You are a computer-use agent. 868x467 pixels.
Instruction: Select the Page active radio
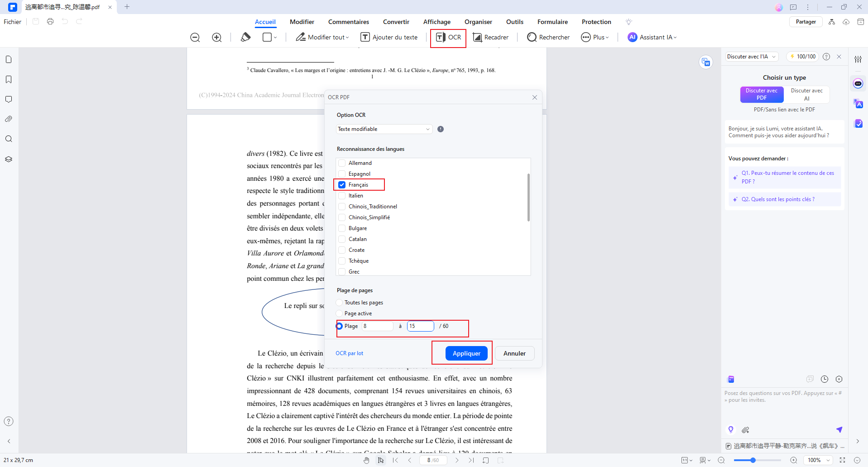point(340,313)
